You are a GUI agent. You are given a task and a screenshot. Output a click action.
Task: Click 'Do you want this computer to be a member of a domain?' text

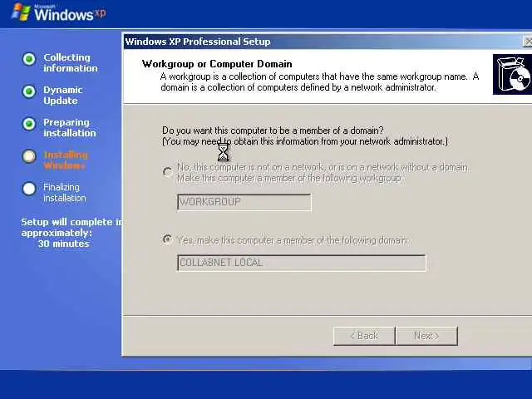coord(273,131)
